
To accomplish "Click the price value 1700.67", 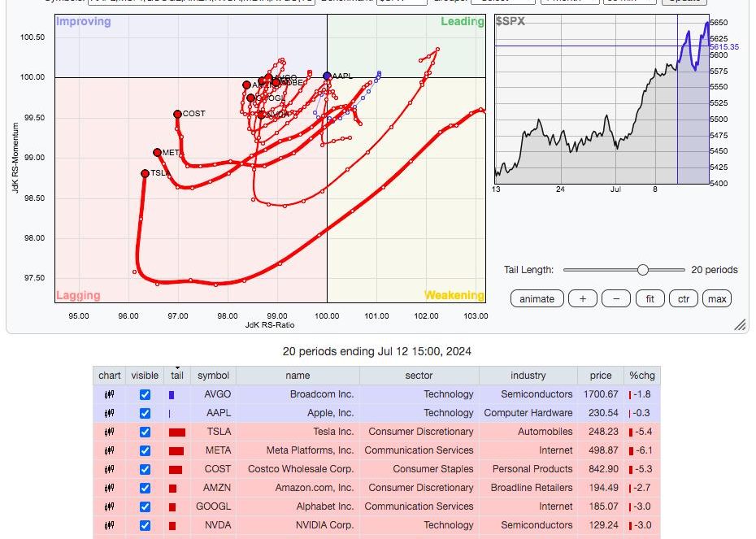I will 600,394.
